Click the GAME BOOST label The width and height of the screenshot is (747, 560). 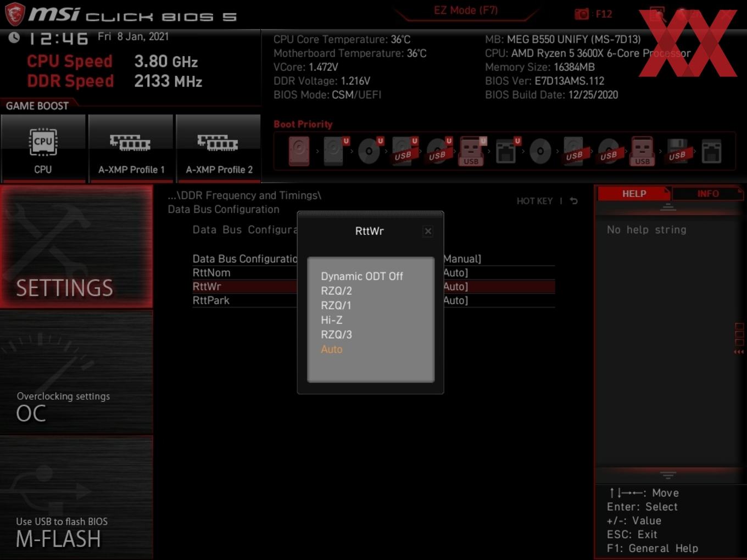[x=37, y=106]
